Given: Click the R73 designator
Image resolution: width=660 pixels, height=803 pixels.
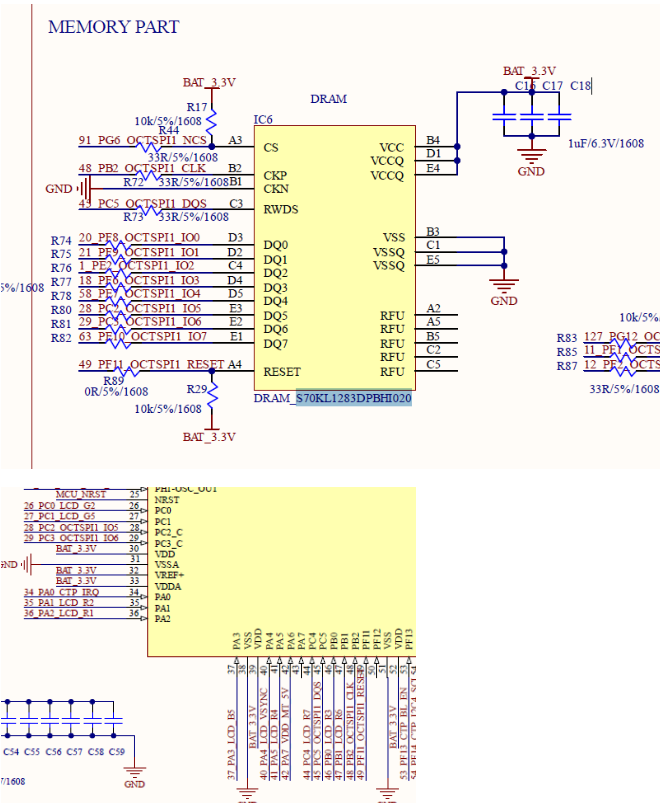Looking at the screenshot, I should [x=134, y=217].
